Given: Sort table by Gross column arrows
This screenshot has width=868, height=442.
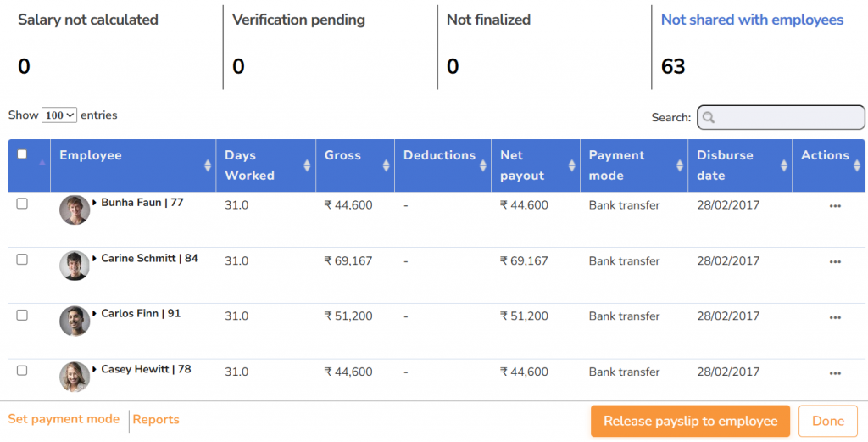Looking at the screenshot, I should (386, 165).
